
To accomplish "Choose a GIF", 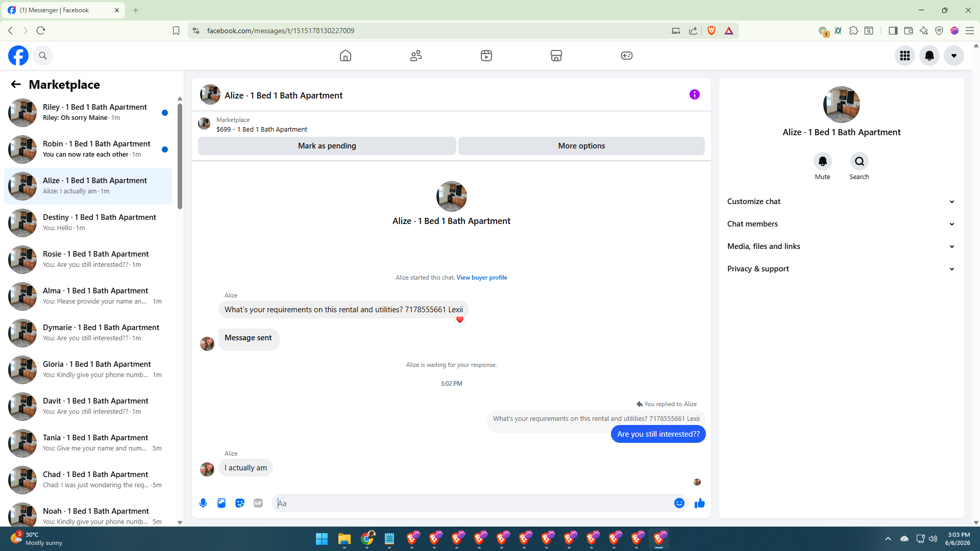I will pyautogui.click(x=258, y=503).
